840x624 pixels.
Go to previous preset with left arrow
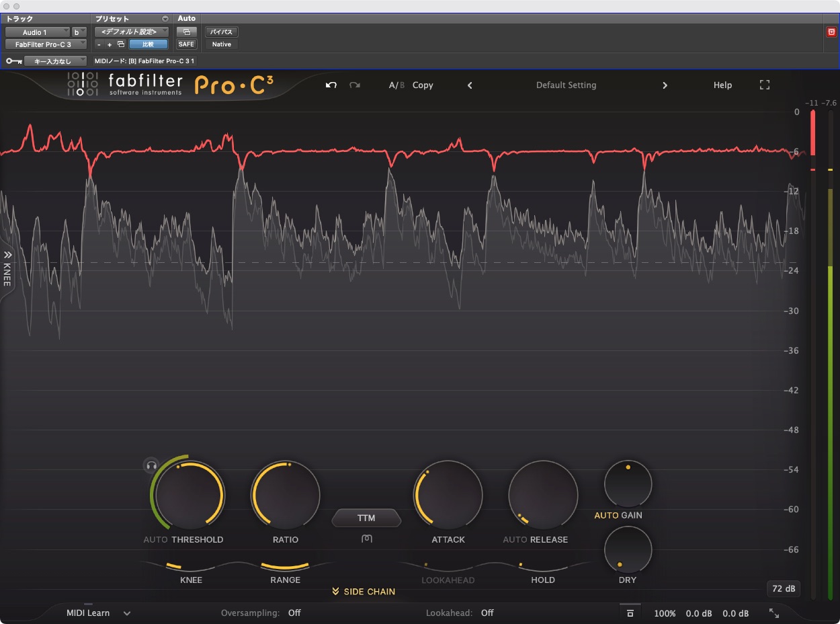point(470,85)
